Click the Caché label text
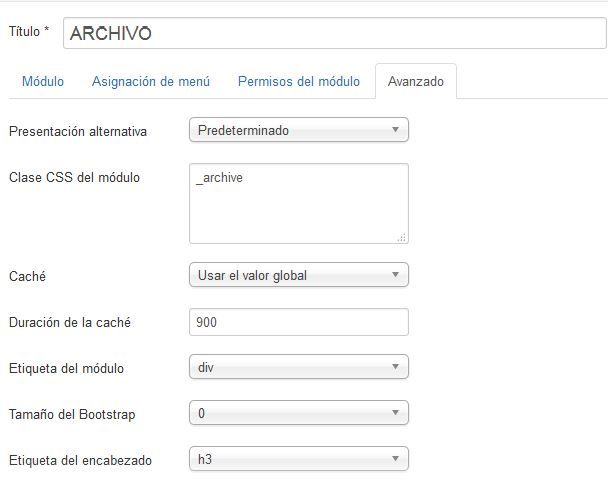The height and width of the screenshot is (484, 608). coord(28,276)
